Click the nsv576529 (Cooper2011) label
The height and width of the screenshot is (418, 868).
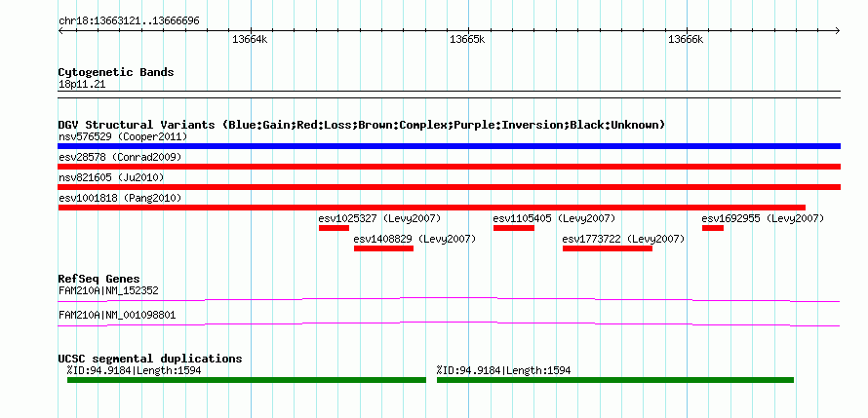[123, 136]
